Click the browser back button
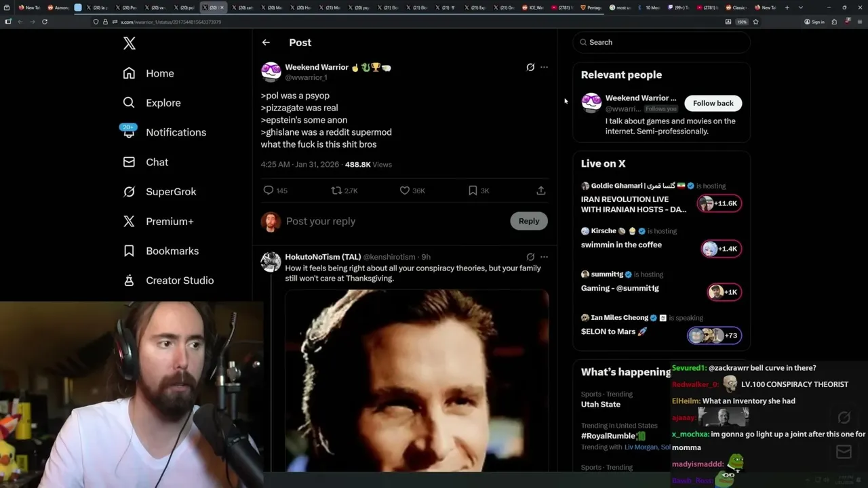868x488 pixels. [20, 22]
